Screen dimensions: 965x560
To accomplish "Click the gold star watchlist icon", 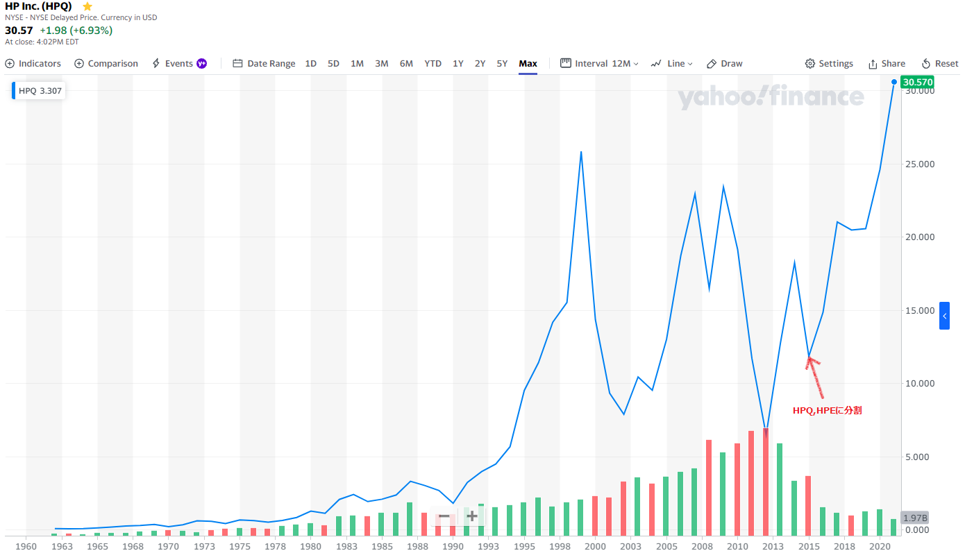I will (87, 6).
